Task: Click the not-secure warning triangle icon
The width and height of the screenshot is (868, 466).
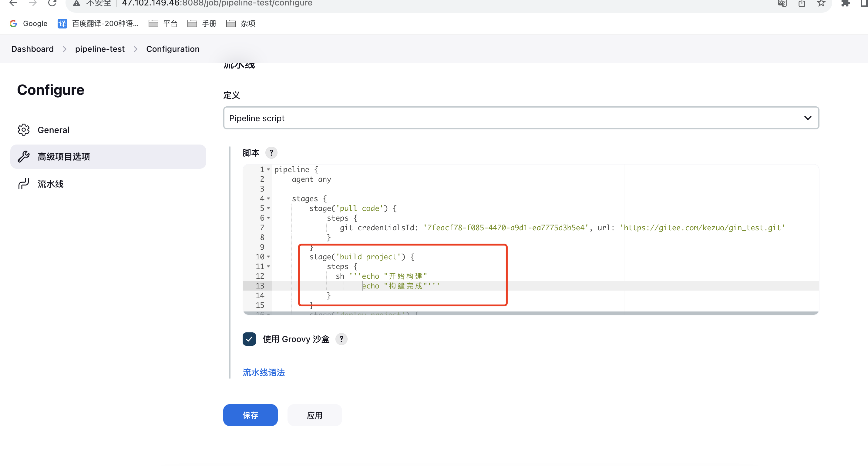Action: pyautogui.click(x=76, y=3)
